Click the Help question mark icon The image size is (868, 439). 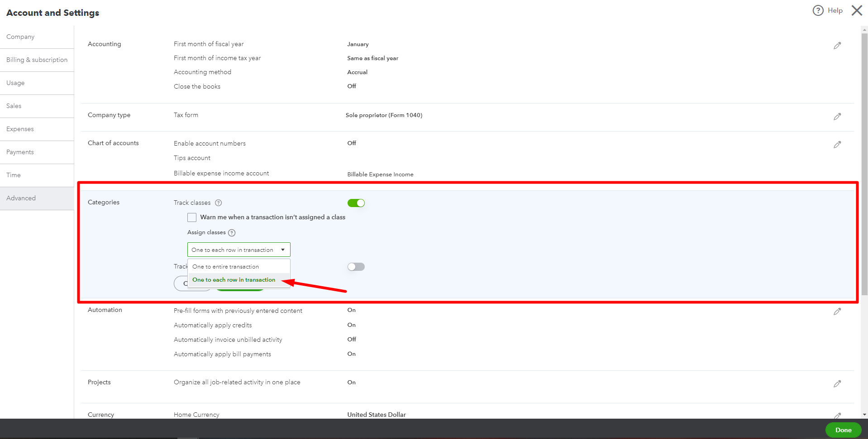click(817, 10)
